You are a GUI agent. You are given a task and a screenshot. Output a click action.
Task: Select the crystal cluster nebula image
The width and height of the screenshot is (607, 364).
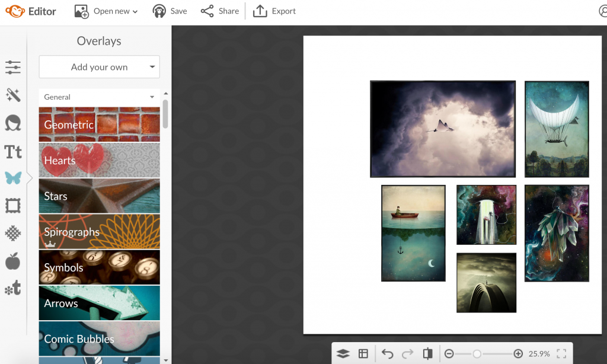click(557, 233)
